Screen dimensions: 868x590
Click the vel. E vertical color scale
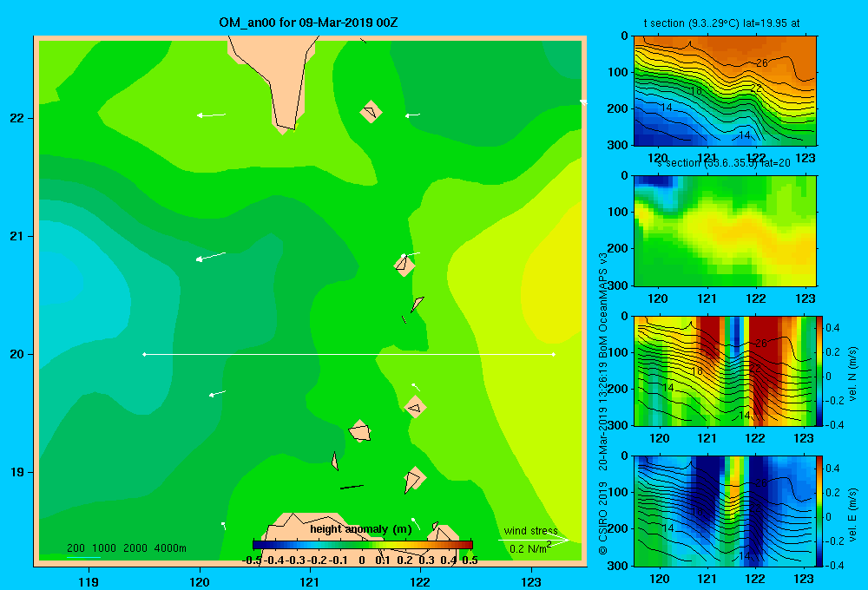[x=820, y=511]
